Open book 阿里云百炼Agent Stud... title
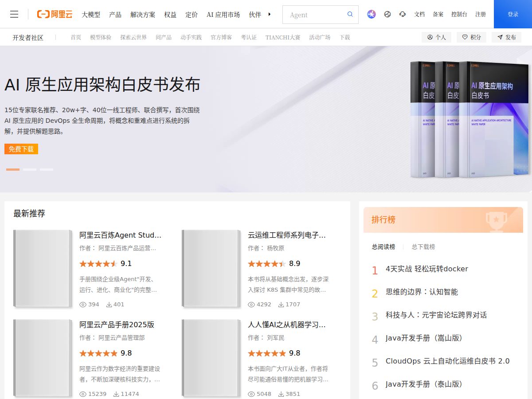 pos(120,235)
